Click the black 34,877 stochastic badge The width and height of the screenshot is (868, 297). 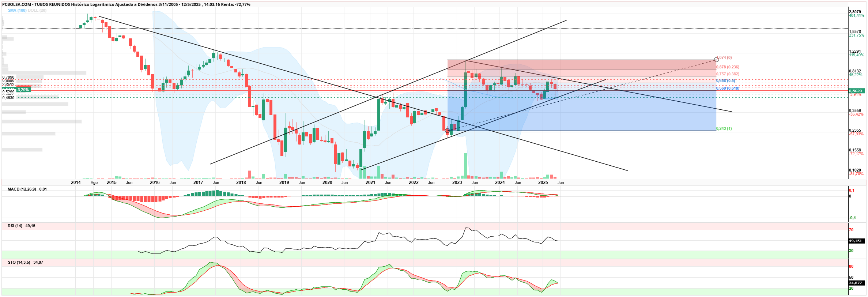tap(857, 283)
